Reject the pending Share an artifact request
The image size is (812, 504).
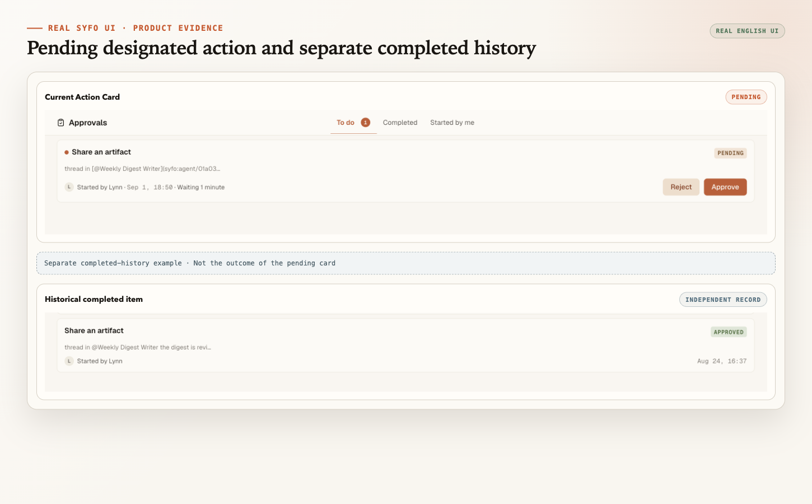point(681,187)
